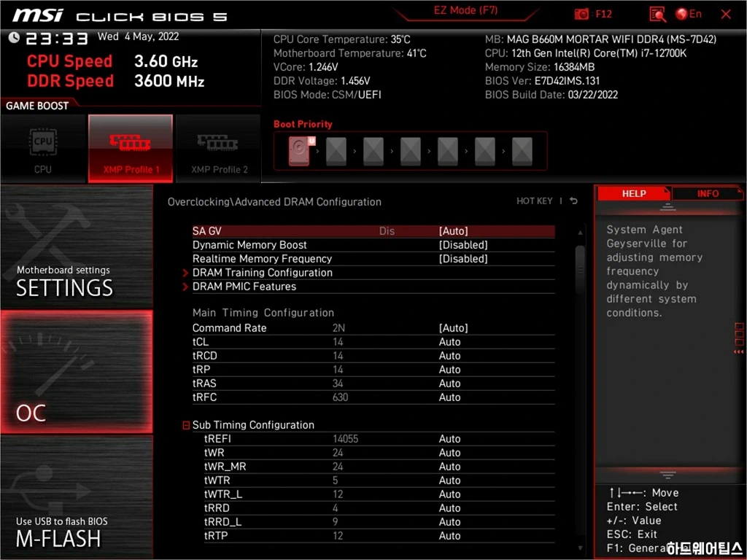Edit the tWR Auto value field

click(x=449, y=452)
